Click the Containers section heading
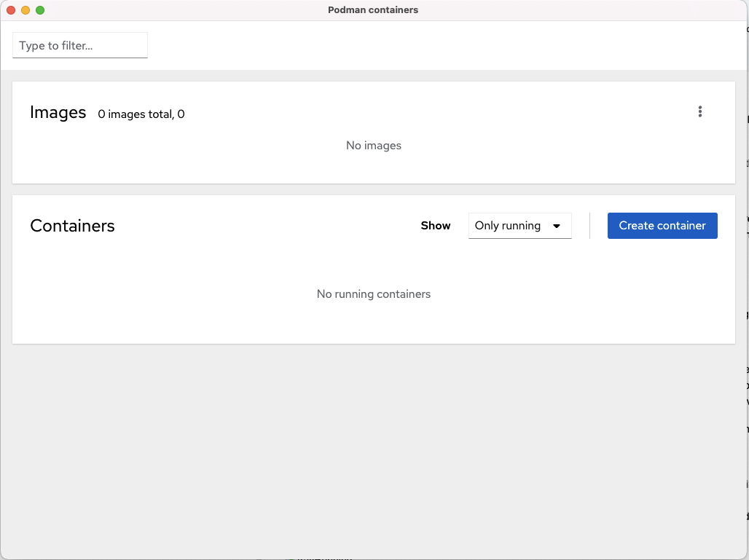This screenshot has height=560, width=749. coord(73,226)
